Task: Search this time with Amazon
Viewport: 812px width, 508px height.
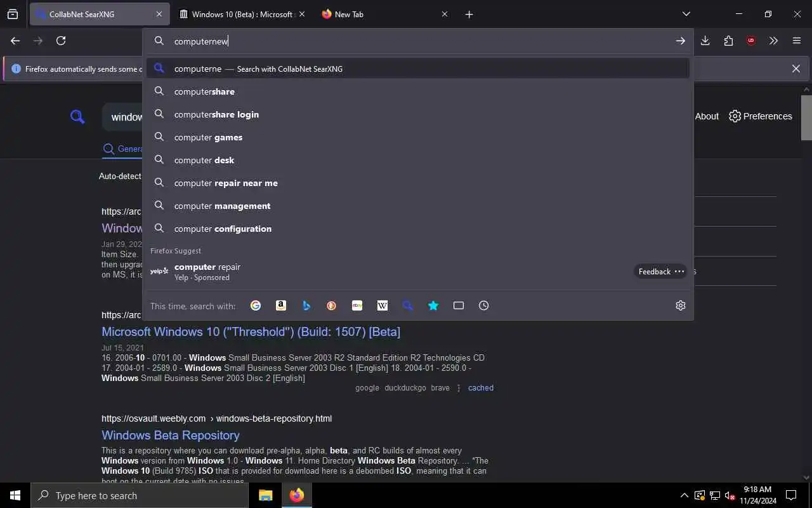Action: [x=281, y=305]
